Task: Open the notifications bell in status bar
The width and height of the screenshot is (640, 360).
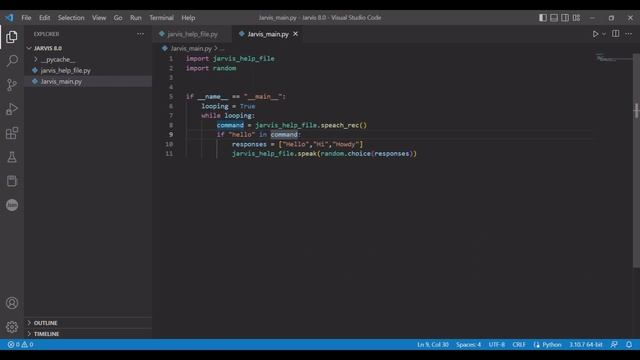Action: point(629,344)
